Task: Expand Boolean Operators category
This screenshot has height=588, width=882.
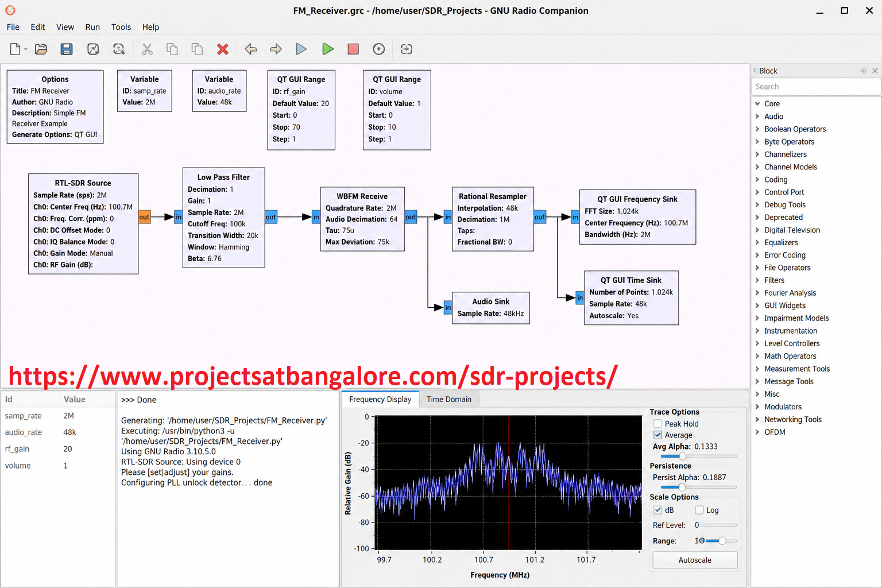Action: coord(757,129)
